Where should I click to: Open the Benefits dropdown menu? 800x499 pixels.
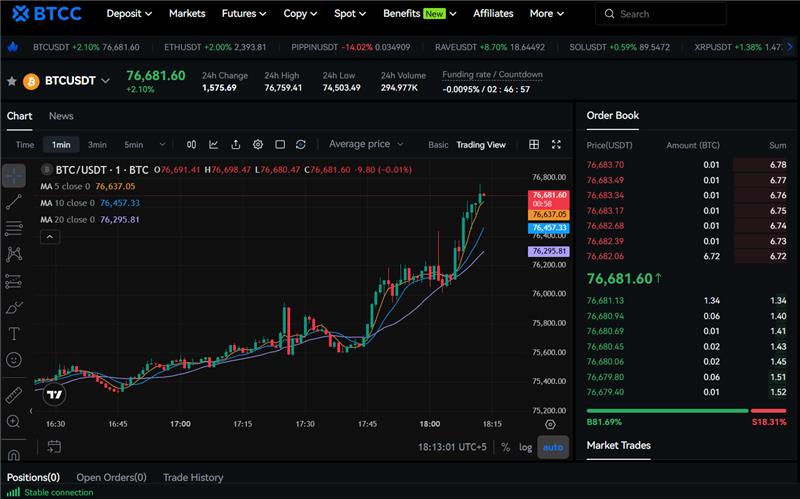click(x=419, y=14)
